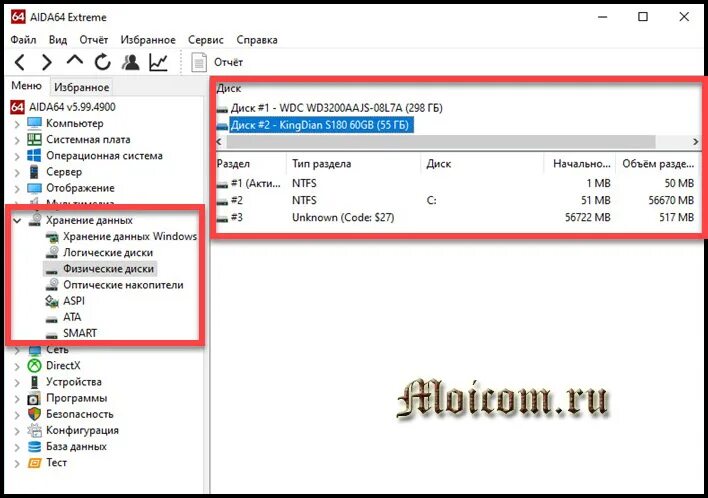
Task: Open the user management toolbar icon
Action: pos(130,62)
